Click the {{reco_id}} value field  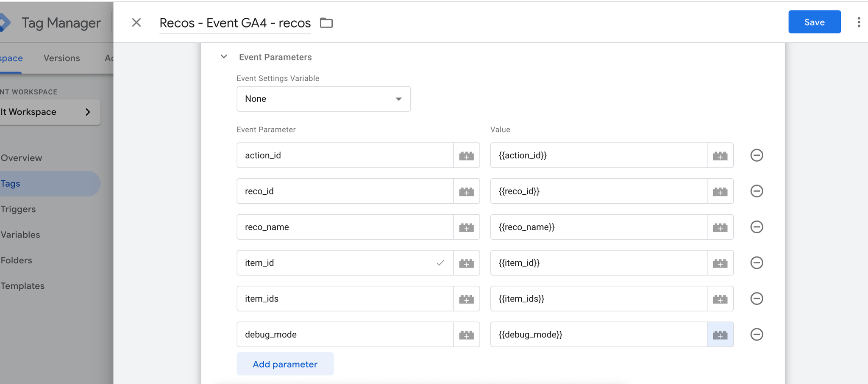coord(598,191)
